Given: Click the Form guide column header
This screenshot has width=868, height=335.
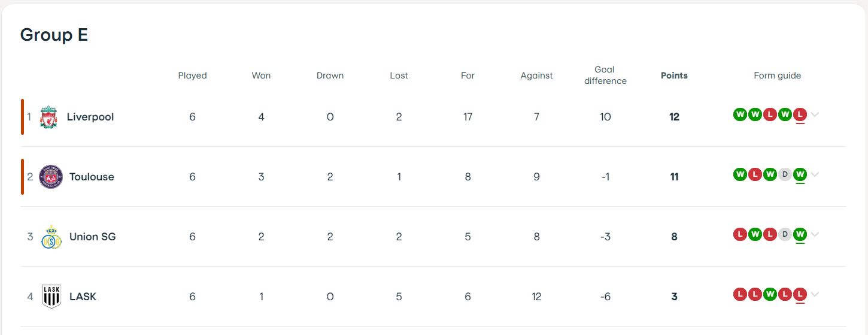Looking at the screenshot, I should tap(777, 76).
